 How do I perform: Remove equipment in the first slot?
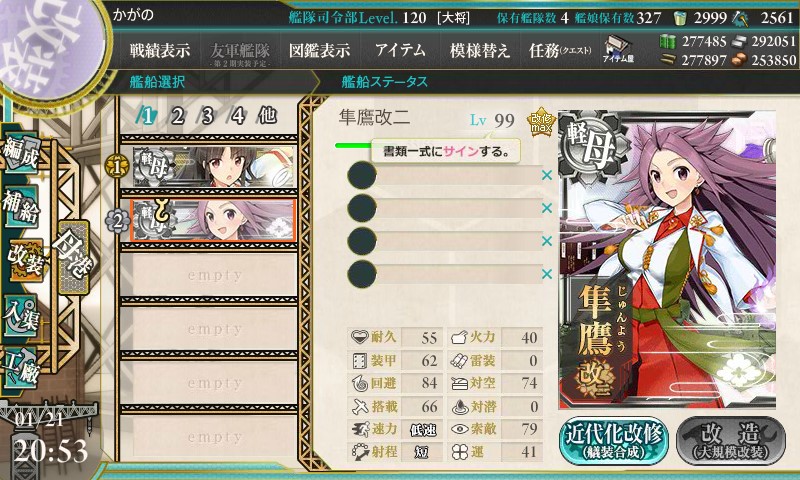coord(547,175)
